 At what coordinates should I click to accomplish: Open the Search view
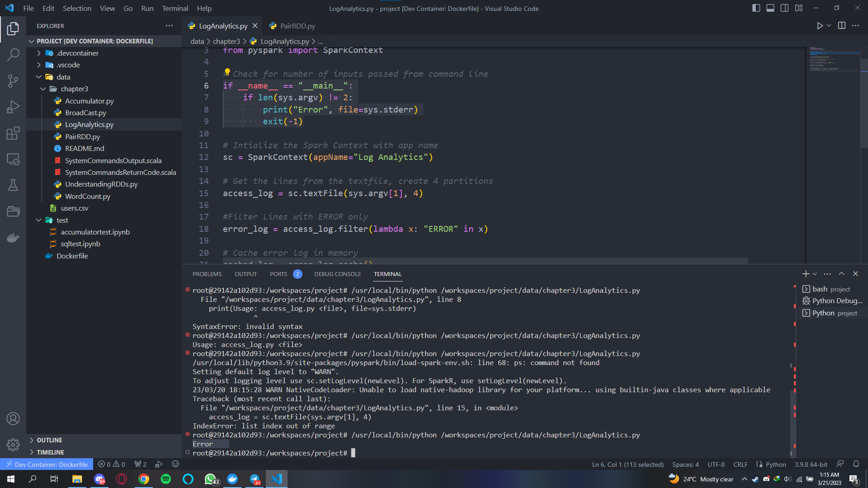pyautogui.click(x=13, y=54)
